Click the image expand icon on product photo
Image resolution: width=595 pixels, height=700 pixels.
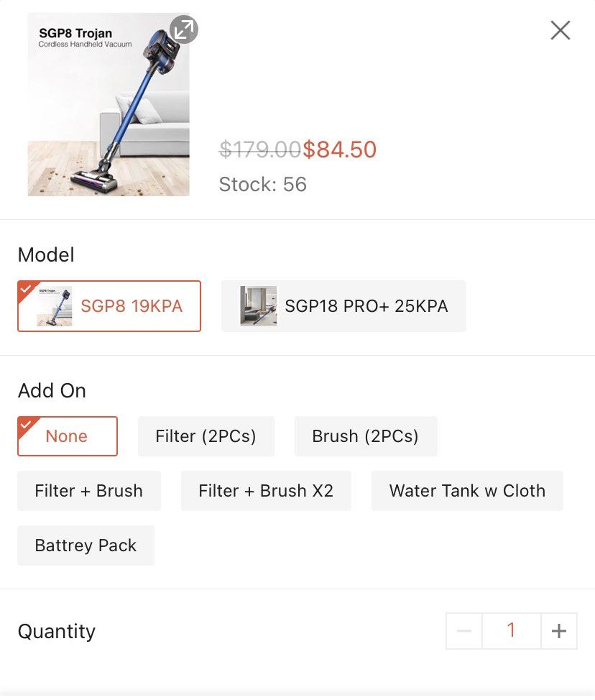(x=184, y=30)
